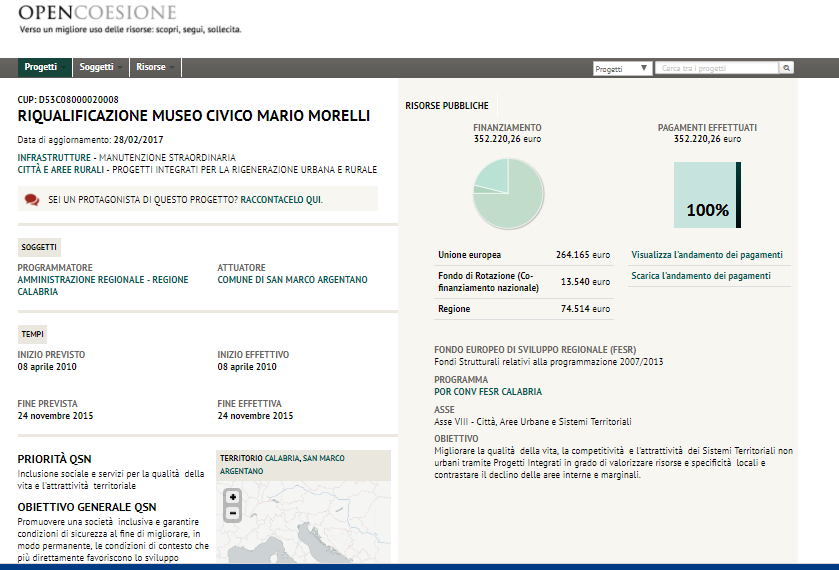Open the INFRASTRUTTURE category link
This screenshot has height=570, width=839.
(x=54, y=157)
